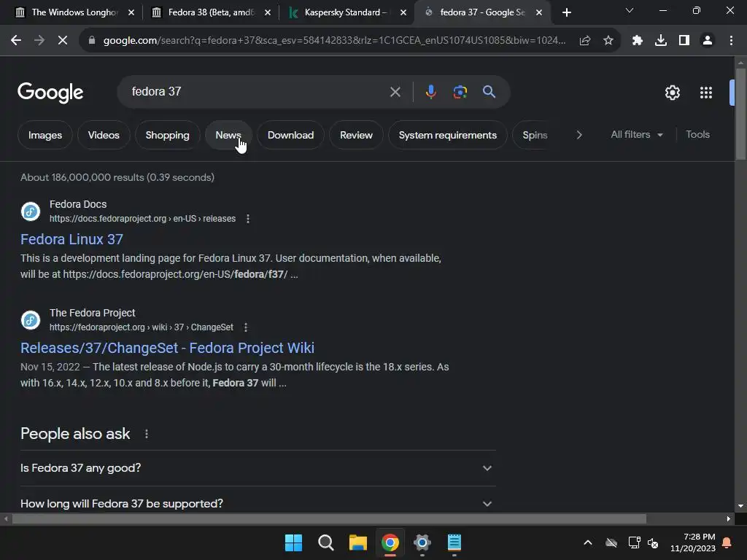Open Settings app from taskbar

[x=422, y=542]
